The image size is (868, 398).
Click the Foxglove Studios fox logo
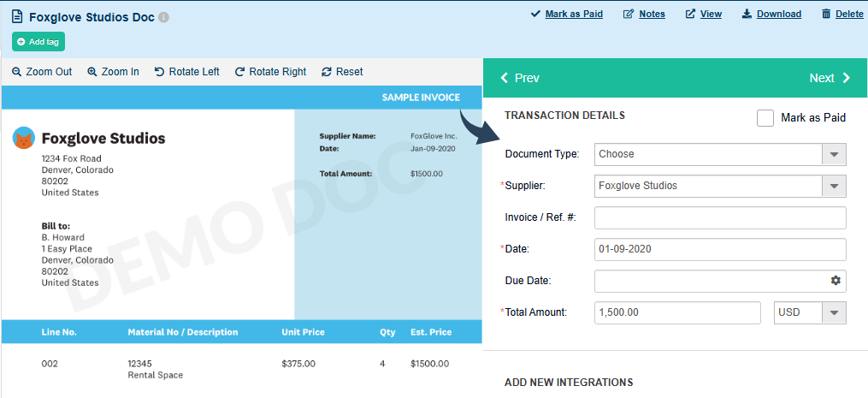pyautogui.click(x=24, y=138)
